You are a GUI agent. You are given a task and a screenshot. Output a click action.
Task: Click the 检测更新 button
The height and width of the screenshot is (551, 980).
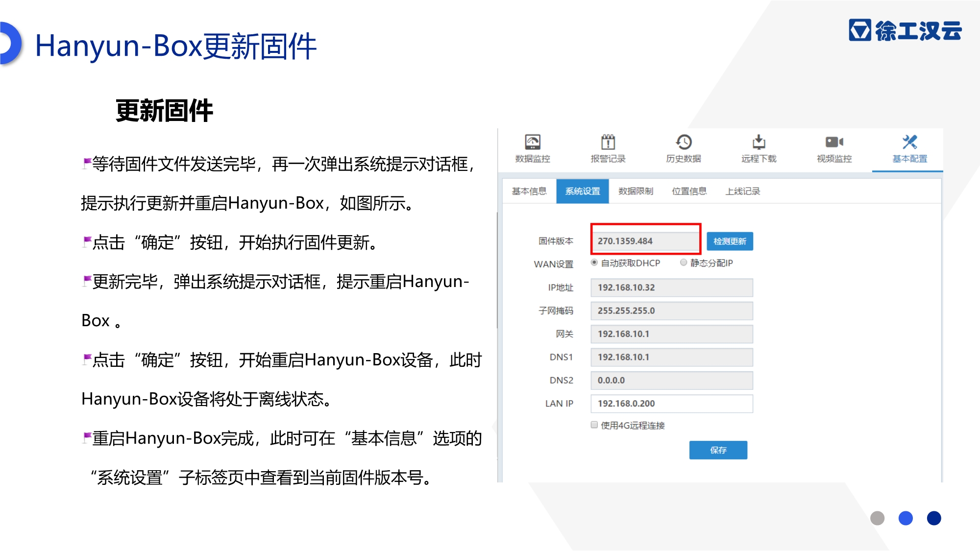(x=730, y=241)
